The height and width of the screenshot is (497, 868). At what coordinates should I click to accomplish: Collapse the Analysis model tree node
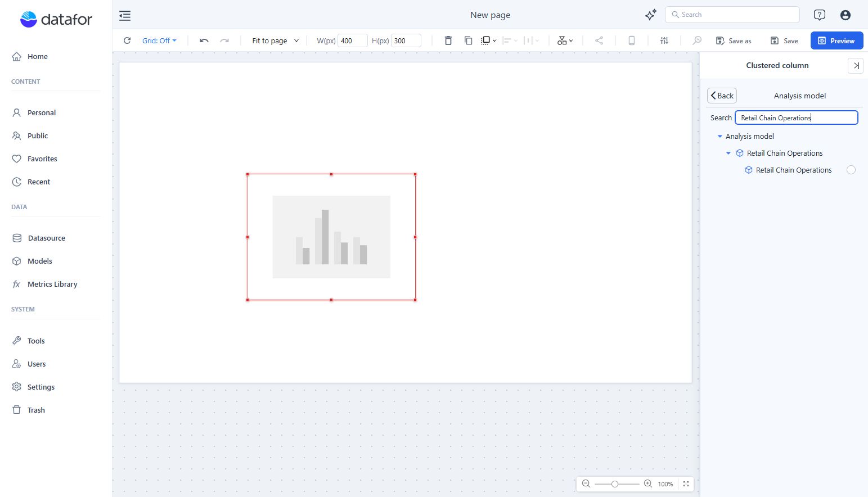click(x=720, y=136)
